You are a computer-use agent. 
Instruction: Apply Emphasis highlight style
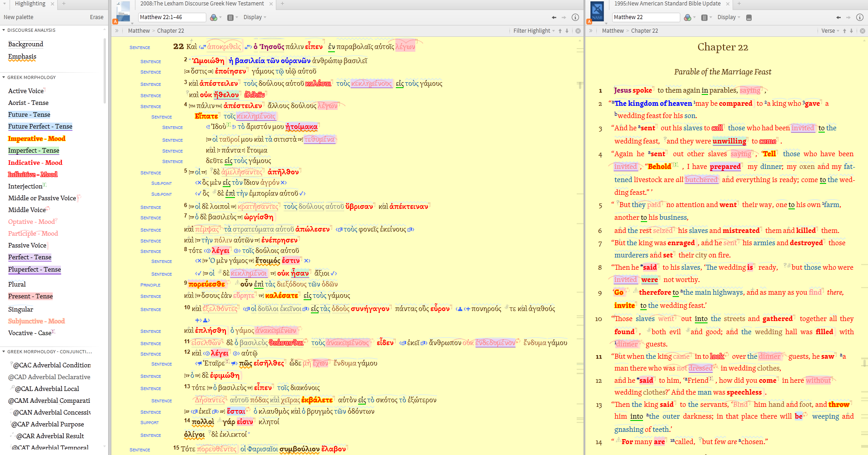point(22,57)
